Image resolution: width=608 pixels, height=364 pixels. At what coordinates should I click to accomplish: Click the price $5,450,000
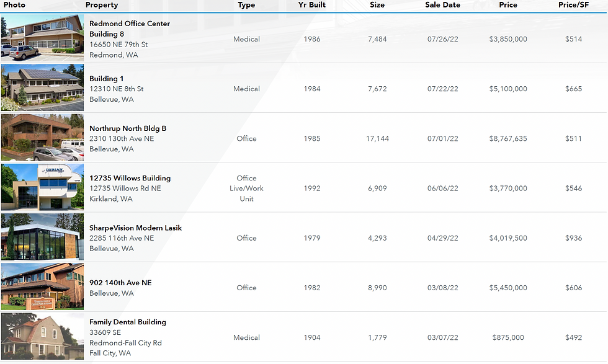point(508,288)
